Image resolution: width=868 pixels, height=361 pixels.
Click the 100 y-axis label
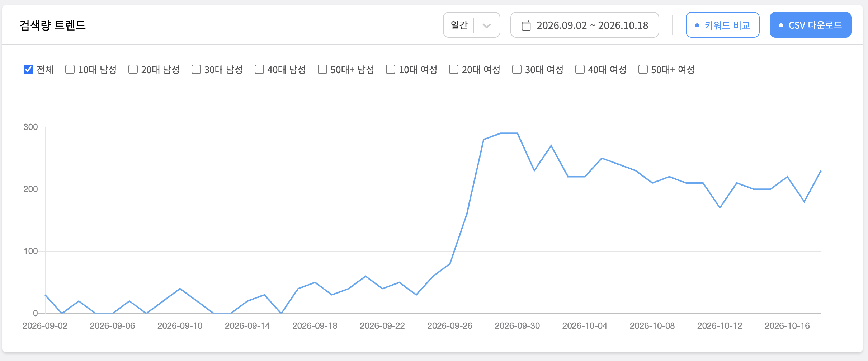pos(30,251)
